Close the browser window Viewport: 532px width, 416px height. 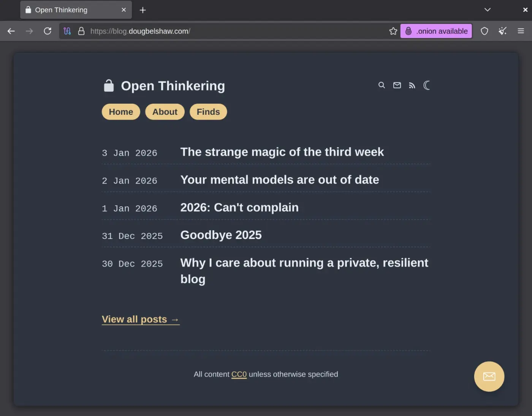tap(525, 10)
